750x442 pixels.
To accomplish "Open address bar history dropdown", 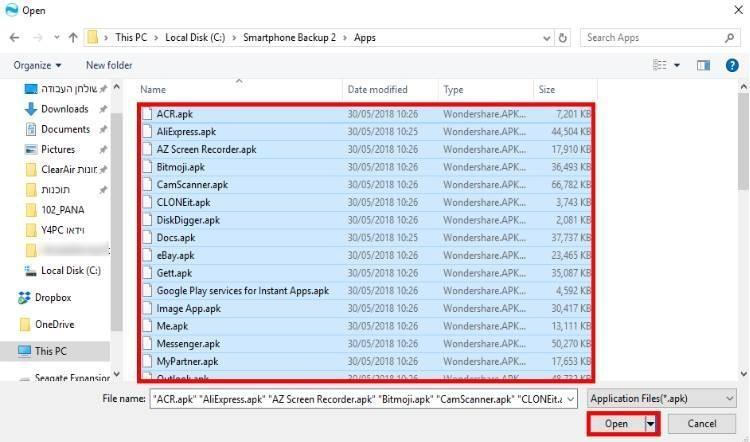I will [x=547, y=38].
